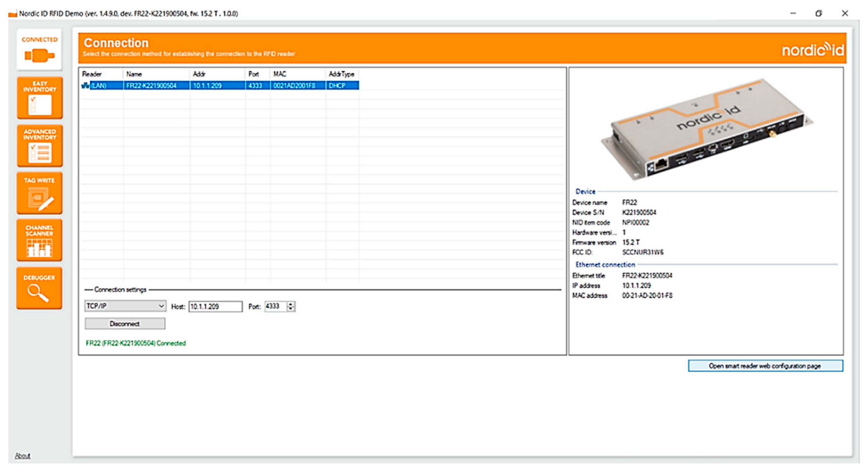Click the About link
Screen dimensions: 868x473
pos(22,455)
